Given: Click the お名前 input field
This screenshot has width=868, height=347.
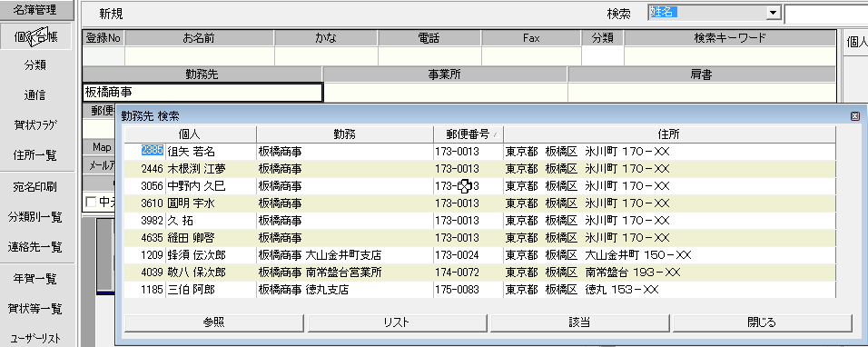Looking at the screenshot, I should pos(199,56).
